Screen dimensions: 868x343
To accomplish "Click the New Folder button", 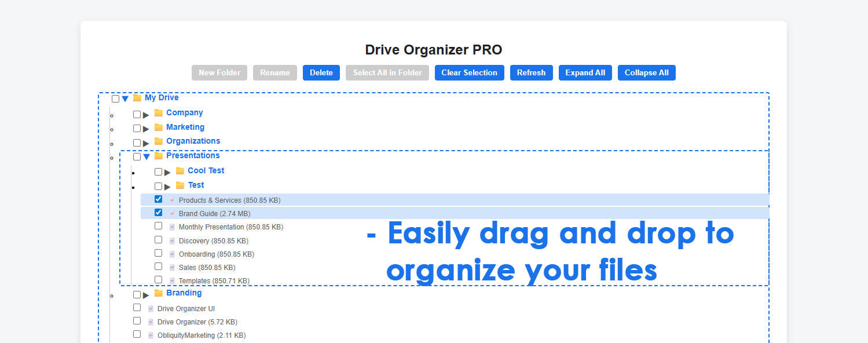I will 219,72.
